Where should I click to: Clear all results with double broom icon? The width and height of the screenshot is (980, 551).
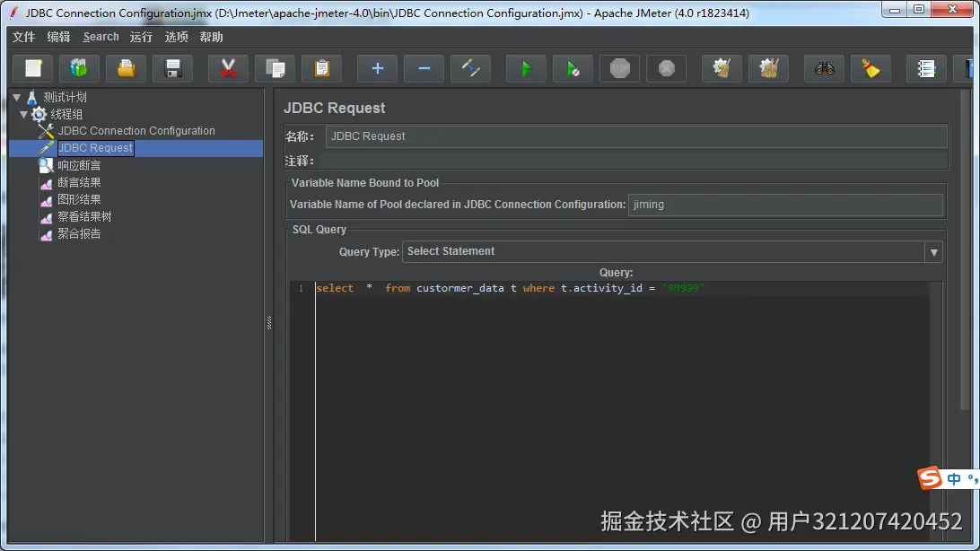click(769, 68)
